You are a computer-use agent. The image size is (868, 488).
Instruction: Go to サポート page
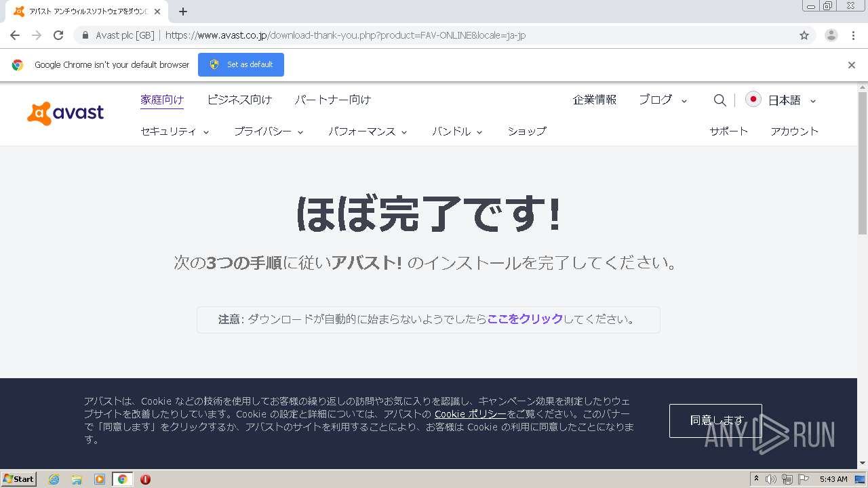[x=729, y=131]
